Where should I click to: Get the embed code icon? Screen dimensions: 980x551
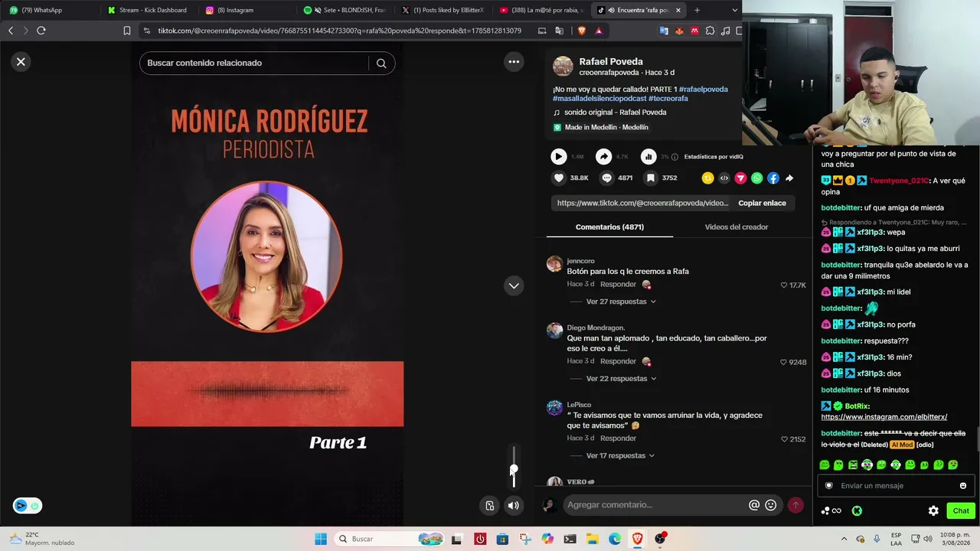724,178
